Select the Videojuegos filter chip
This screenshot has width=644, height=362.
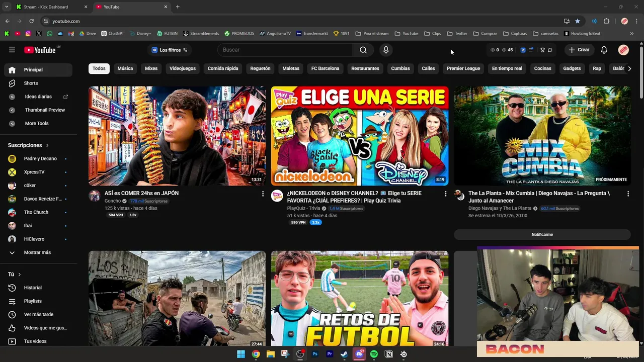[x=183, y=68]
